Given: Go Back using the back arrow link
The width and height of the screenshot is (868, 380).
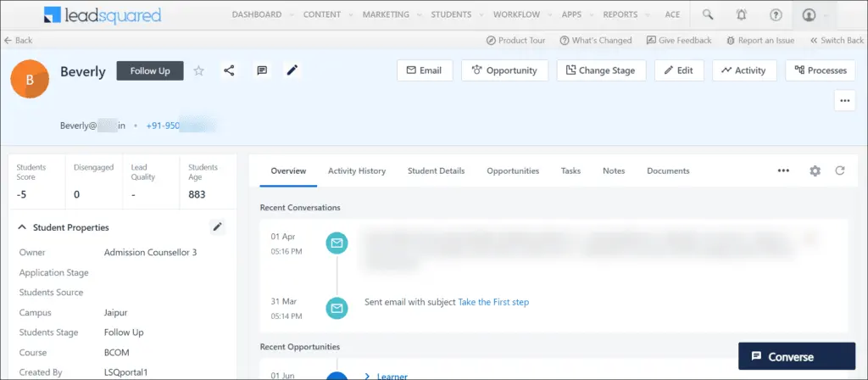Looking at the screenshot, I should pyautogui.click(x=19, y=41).
